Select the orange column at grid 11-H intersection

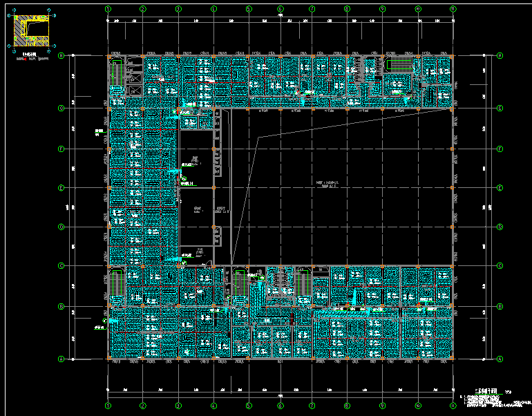click(x=453, y=55)
